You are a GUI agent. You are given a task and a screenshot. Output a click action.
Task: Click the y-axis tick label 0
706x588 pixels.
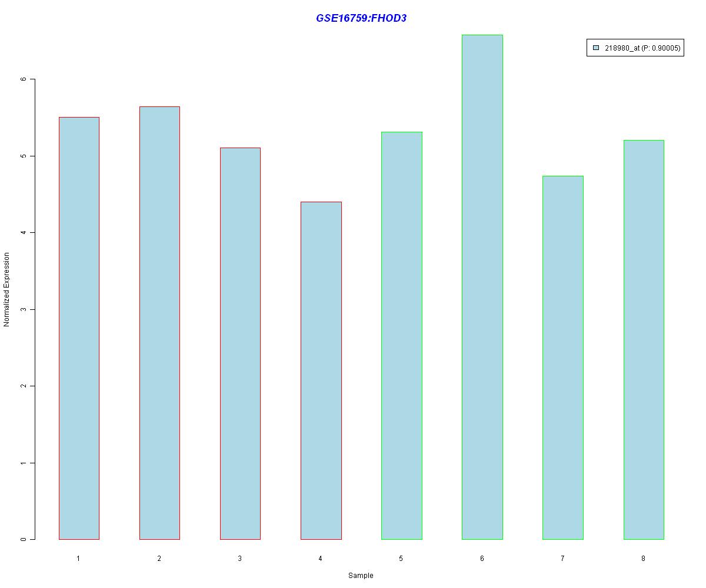point(24,540)
